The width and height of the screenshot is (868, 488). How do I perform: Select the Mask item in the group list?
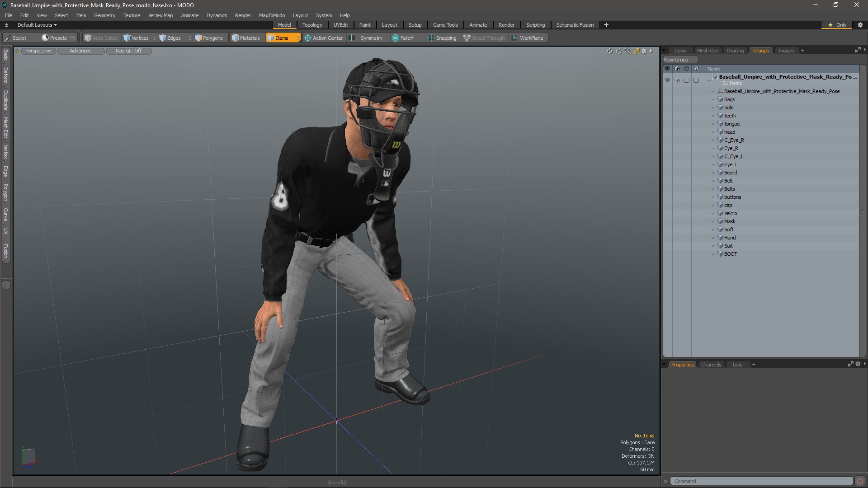[x=730, y=221]
